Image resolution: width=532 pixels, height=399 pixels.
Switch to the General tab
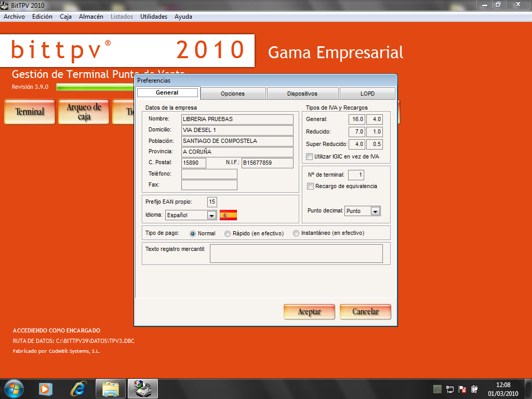point(167,92)
